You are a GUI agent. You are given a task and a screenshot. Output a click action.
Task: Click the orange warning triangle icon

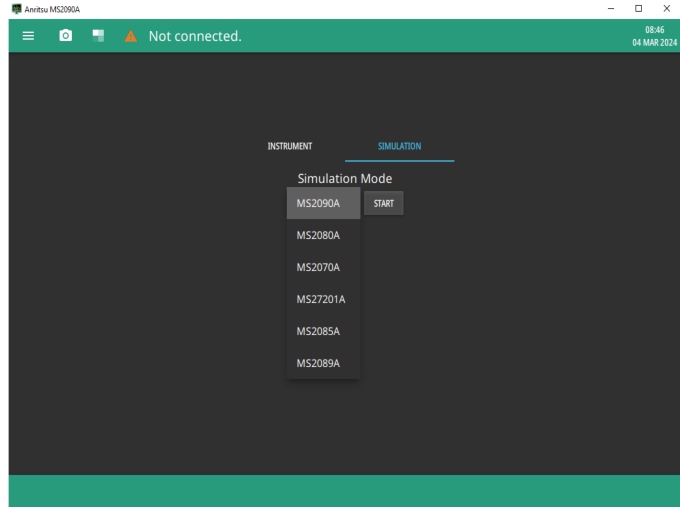pos(130,36)
